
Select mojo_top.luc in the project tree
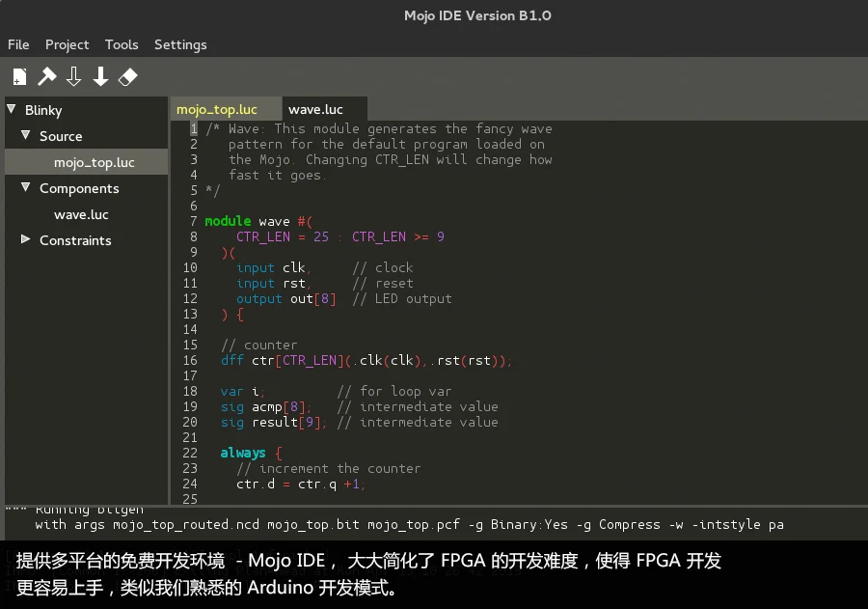pos(87,162)
